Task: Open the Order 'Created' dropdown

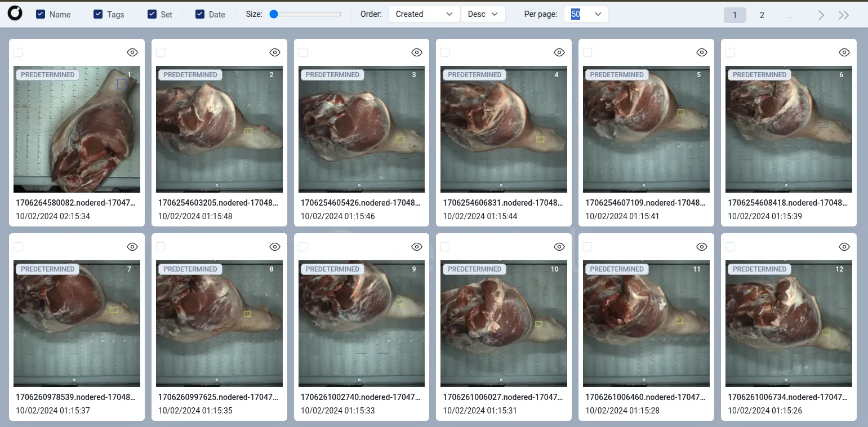Action: [x=424, y=14]
